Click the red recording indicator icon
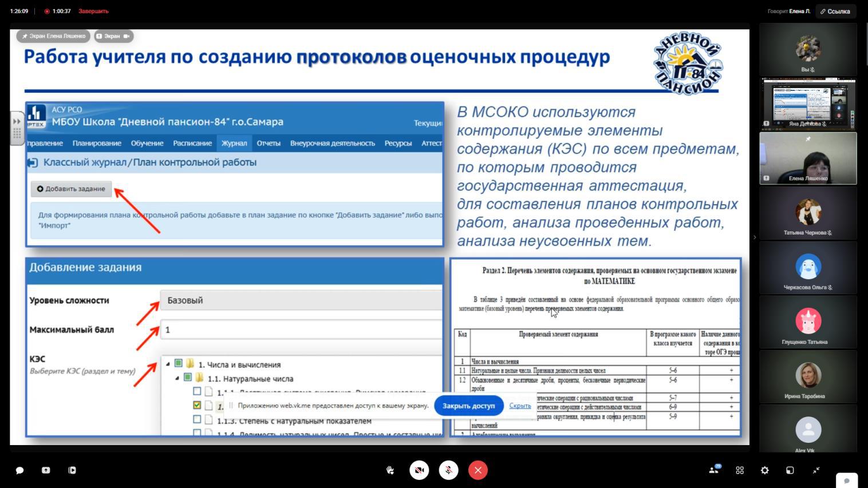Screen dimensions: 868x488 pyautogui.click(x=47, y=11)
